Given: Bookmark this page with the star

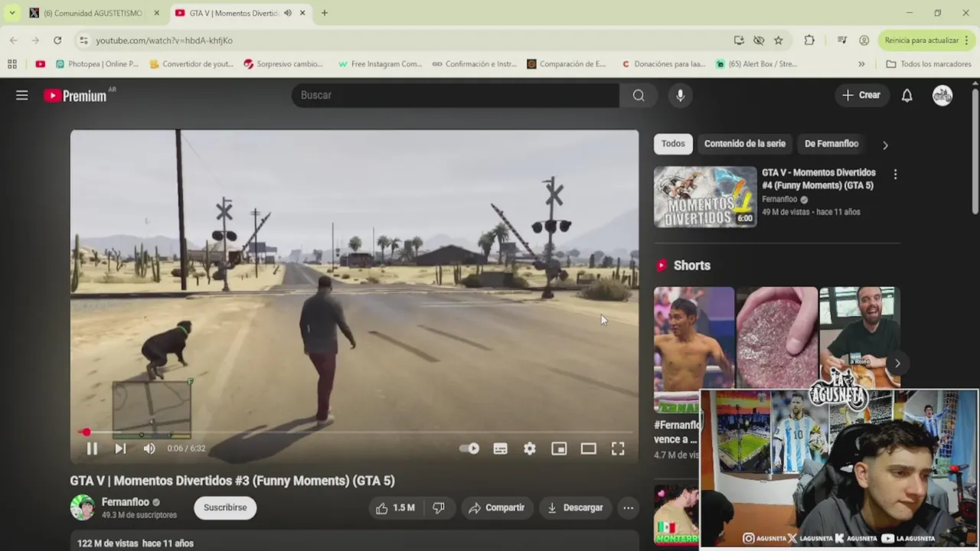Looking at the screenshot, I should tap(778, 40).
